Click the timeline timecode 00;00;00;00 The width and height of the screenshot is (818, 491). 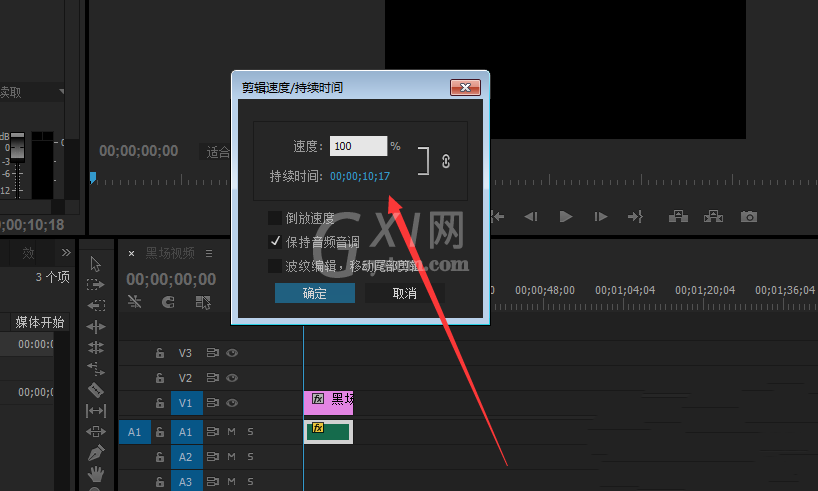point(171,279)
